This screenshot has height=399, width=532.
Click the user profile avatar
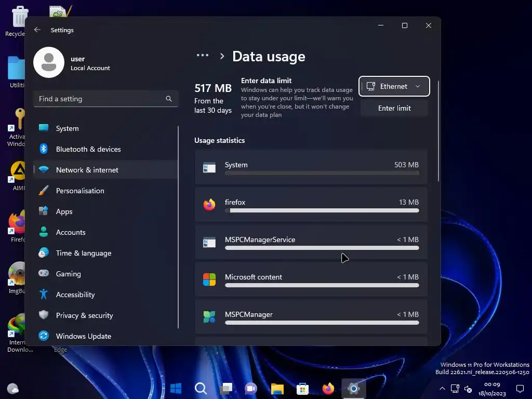pyautogui.click(x=49, y=62)
